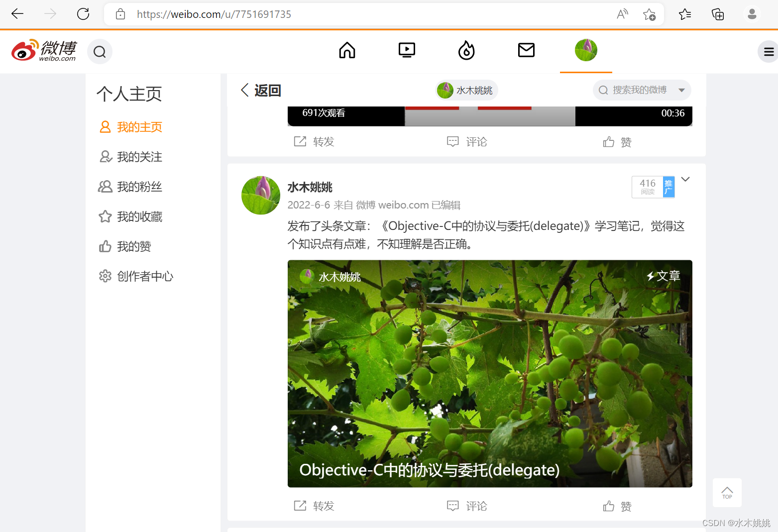The width and height of the screenshot is (778, 532).
Task: Click the 微博 weibo.com source link
Action: 392,205
